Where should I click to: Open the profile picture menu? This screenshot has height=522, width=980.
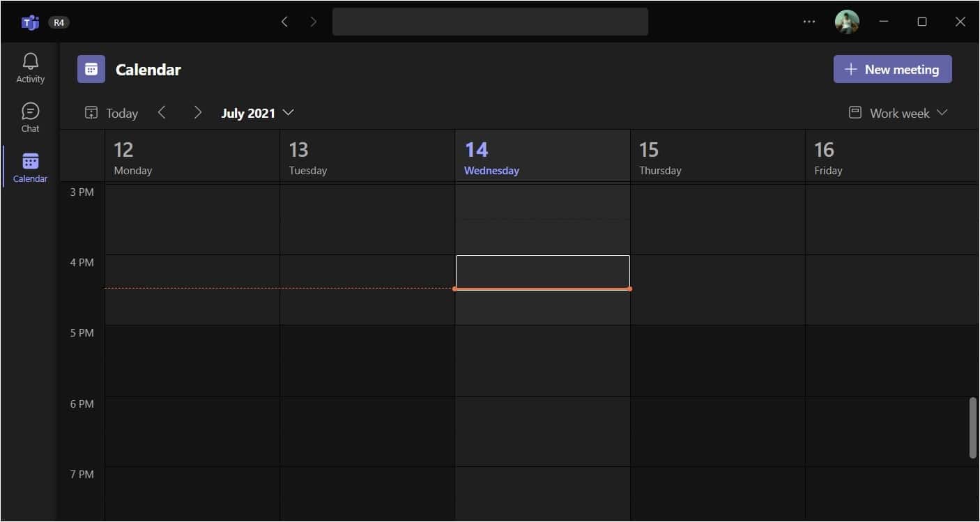[847, 22]
